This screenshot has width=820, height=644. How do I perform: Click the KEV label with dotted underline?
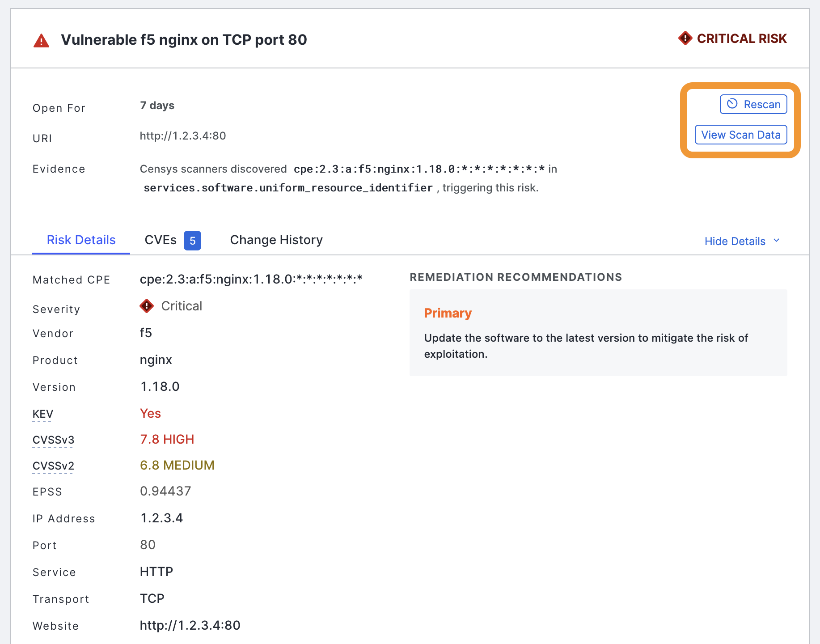43,415
